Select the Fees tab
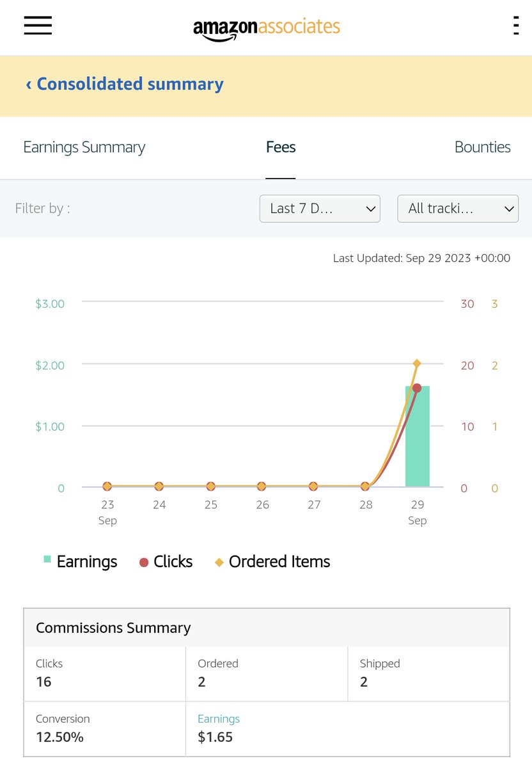532x768 pixels. tap(281, 147)
